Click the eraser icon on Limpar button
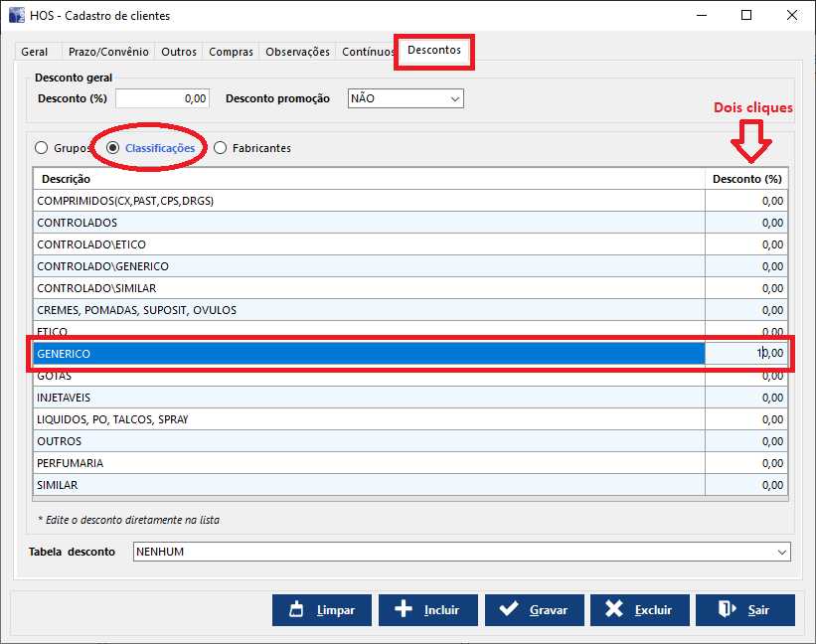 (x=295, y=610)
